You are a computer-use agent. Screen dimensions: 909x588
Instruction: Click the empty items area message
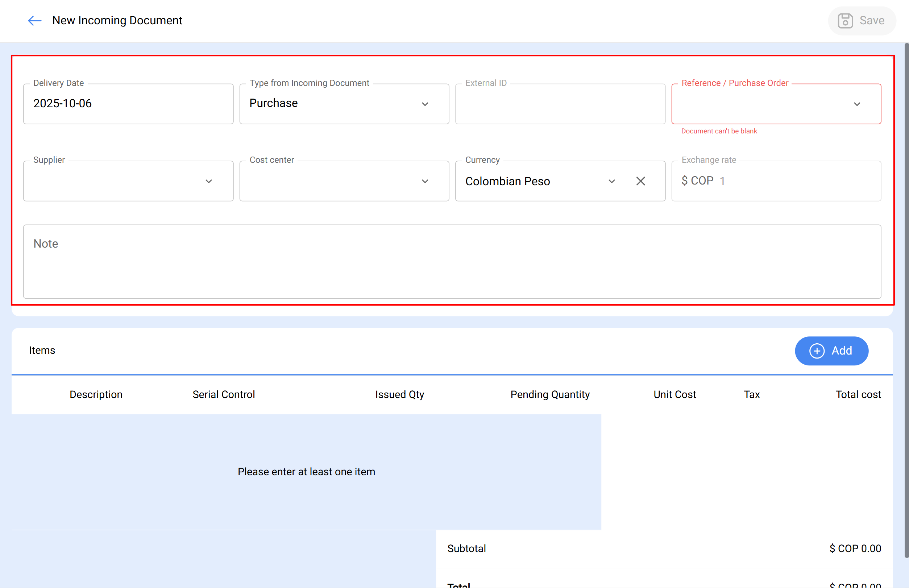click(307, 472)
